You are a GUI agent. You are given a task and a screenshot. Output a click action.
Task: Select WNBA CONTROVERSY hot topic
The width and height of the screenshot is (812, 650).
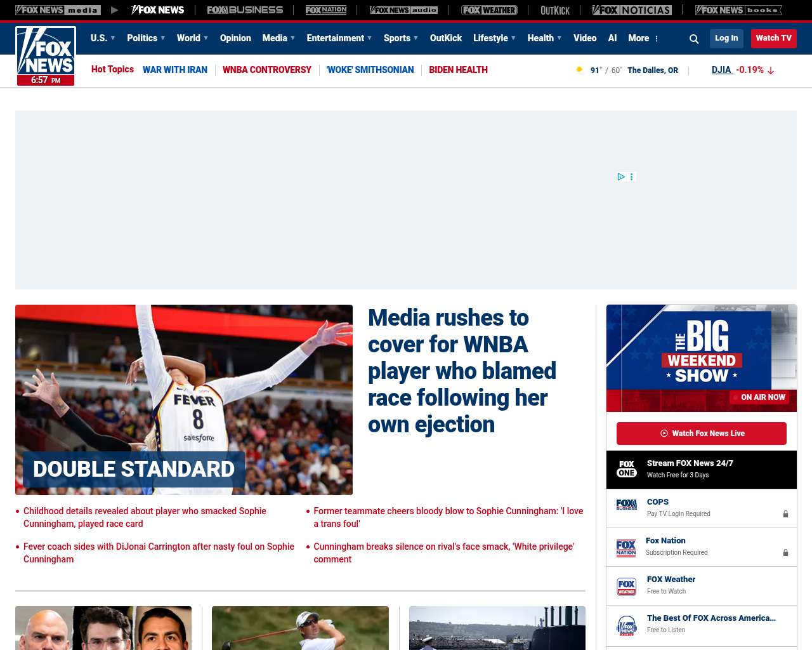(267, 70)
